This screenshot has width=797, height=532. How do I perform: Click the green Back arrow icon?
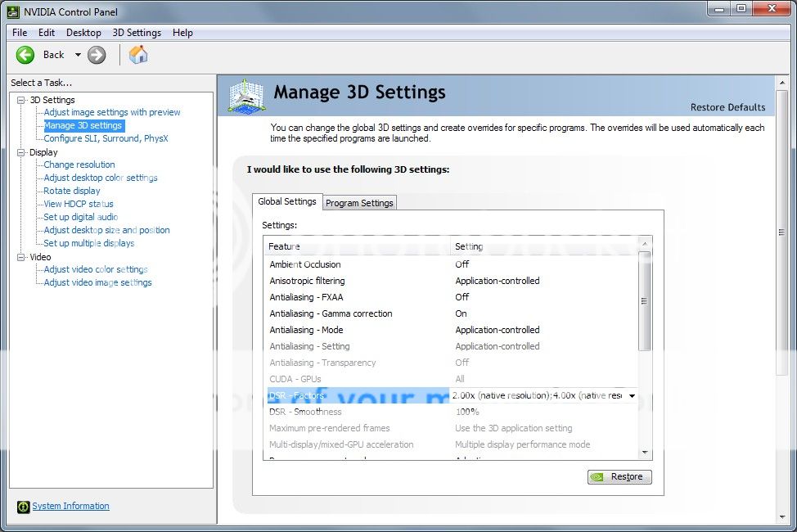(25, 55)
